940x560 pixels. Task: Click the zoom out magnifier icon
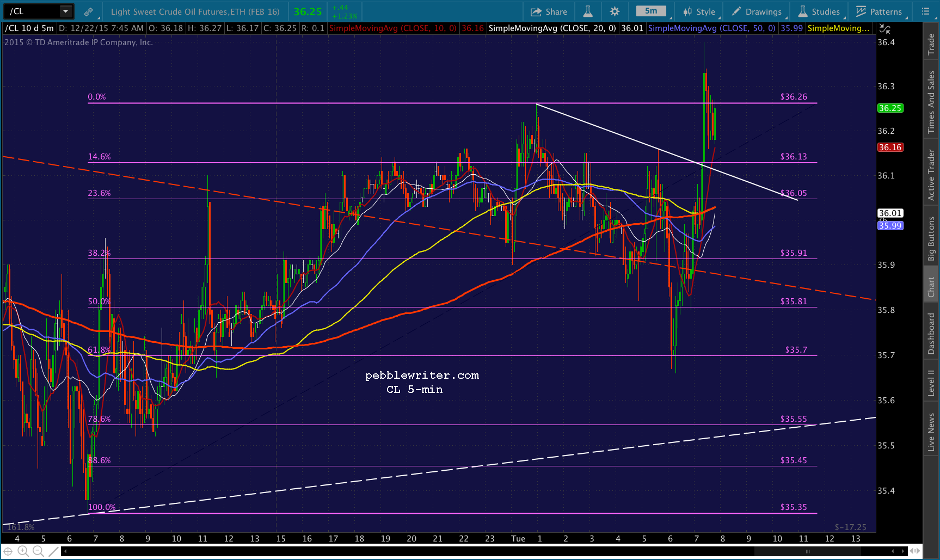pos(38,551)
